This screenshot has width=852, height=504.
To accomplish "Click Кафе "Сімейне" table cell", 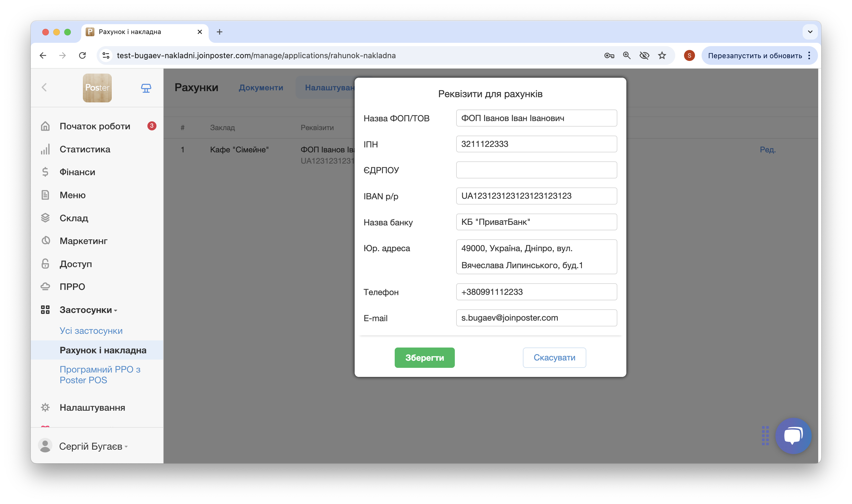I will [x=239, y=149].
